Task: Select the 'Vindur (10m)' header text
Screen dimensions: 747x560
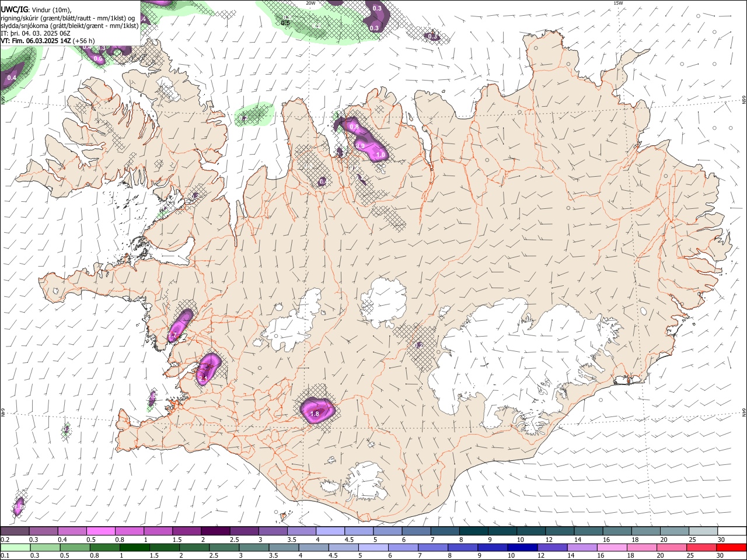Action: [x=51, y=10]
